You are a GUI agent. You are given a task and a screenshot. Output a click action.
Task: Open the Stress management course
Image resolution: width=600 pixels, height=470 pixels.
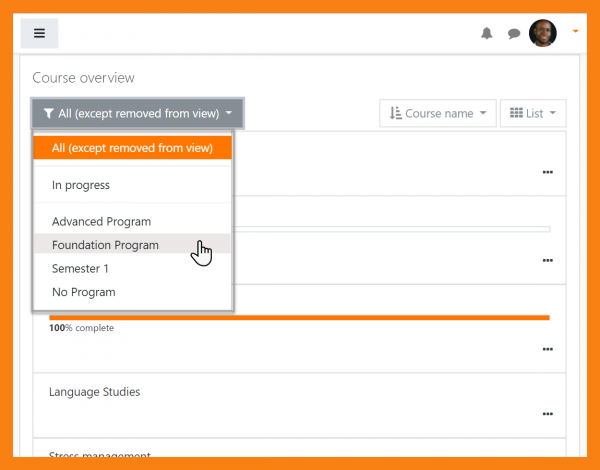(x=99, y=456)
